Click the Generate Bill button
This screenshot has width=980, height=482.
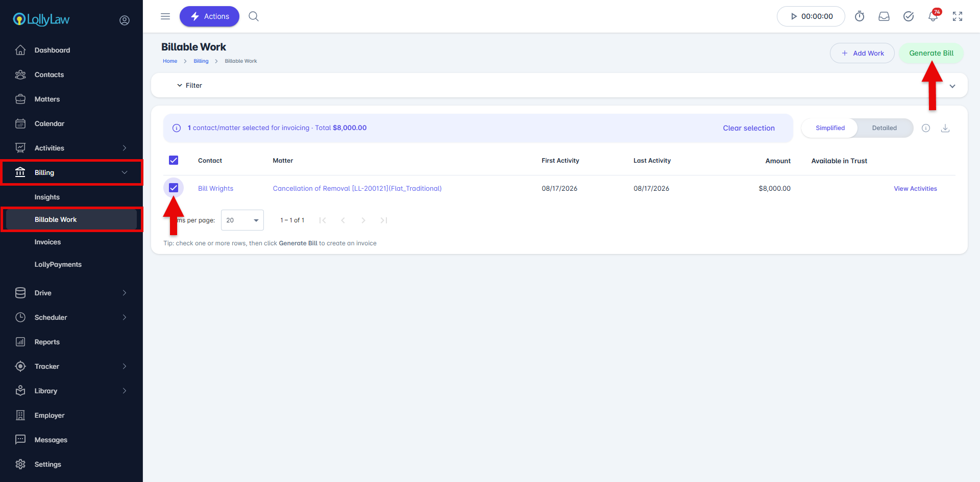pos(931,53)
